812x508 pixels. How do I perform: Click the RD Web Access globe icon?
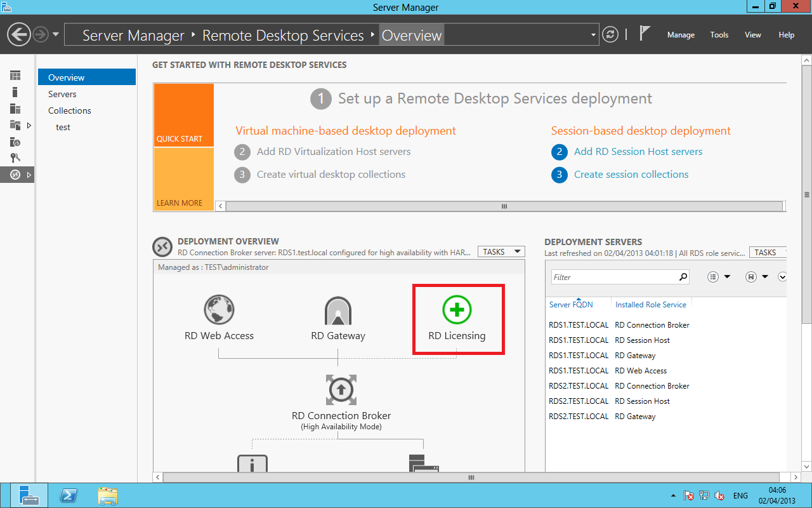[x=219, y=311]
